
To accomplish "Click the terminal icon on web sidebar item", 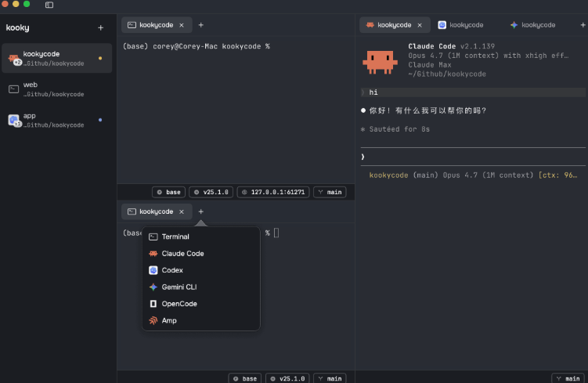I will 14,89.
